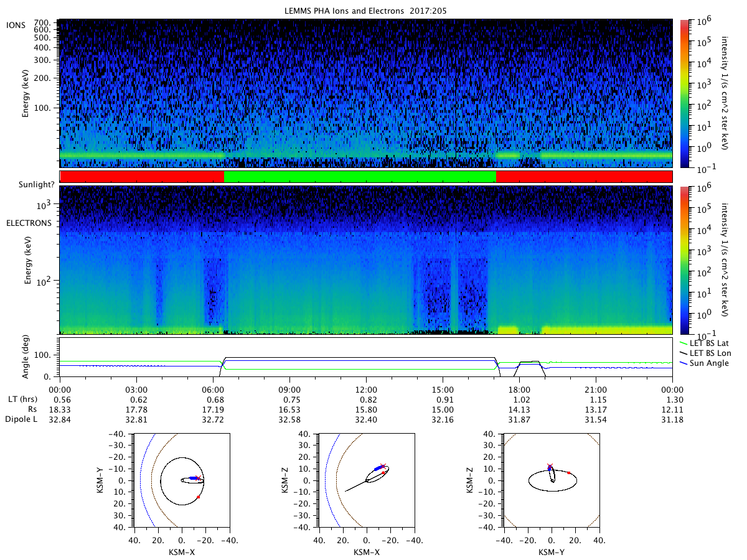Screen dimensions: 747x560
Task: Open the KSM-X versus KSM-Z orbit plot
Action: point(365,480)
